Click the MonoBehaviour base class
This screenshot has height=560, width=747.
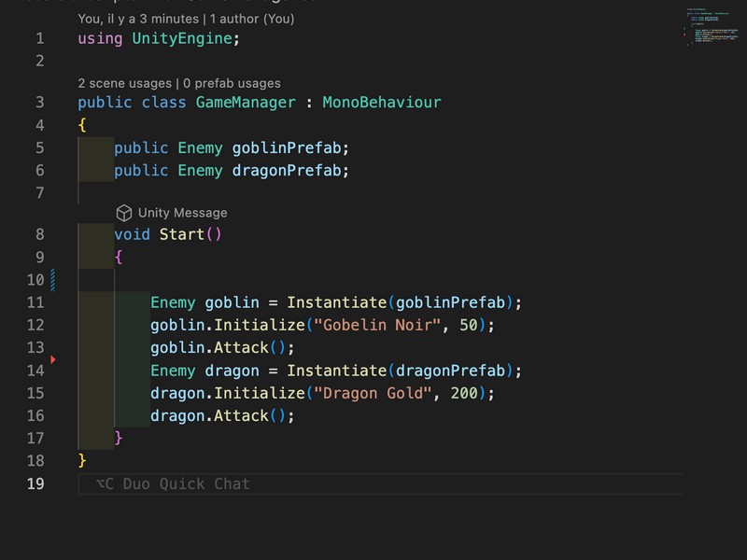(381, 103)
